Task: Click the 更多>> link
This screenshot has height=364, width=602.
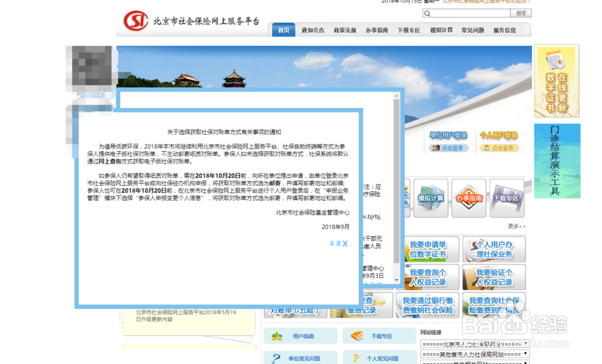Action: coord(517,226)
